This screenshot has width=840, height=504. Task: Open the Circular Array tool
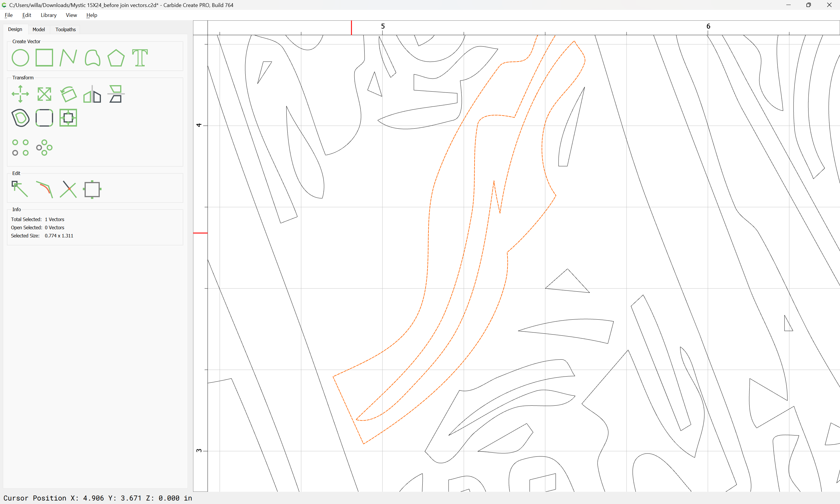(44, 148)
